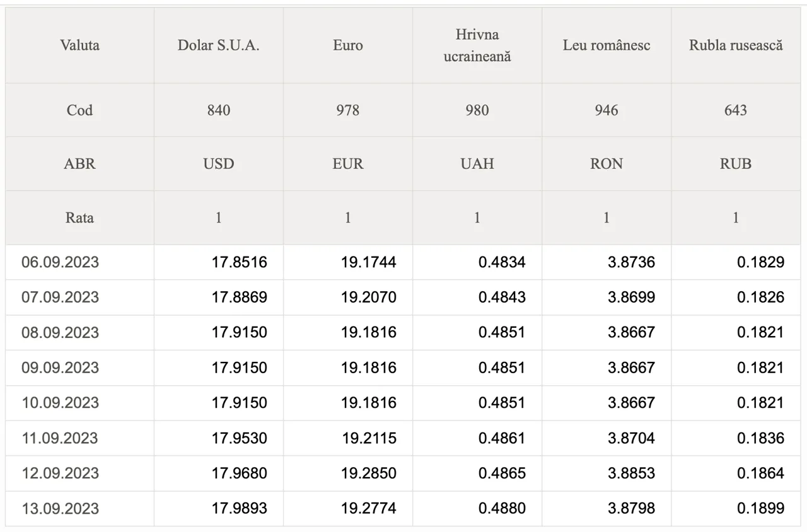The width and height of the screenshot is (807, 532).
Task: Select the RON value 3.8853
Action: [631, 473]
